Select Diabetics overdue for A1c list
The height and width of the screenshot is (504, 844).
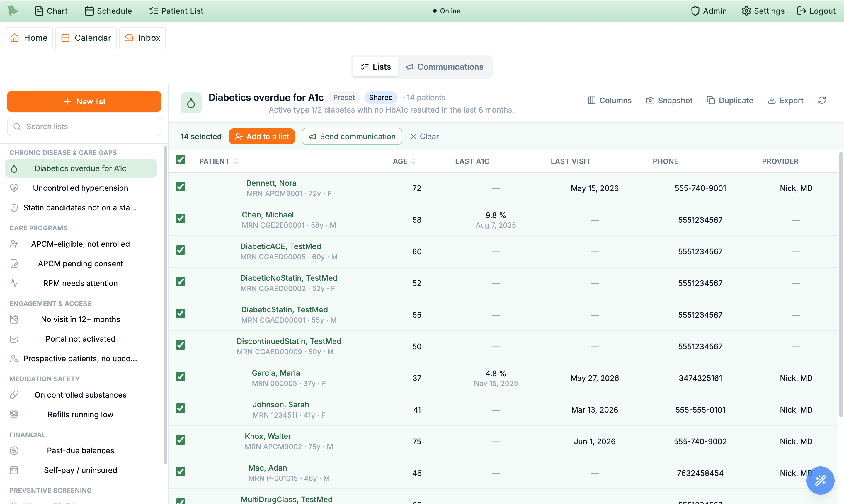81,168
